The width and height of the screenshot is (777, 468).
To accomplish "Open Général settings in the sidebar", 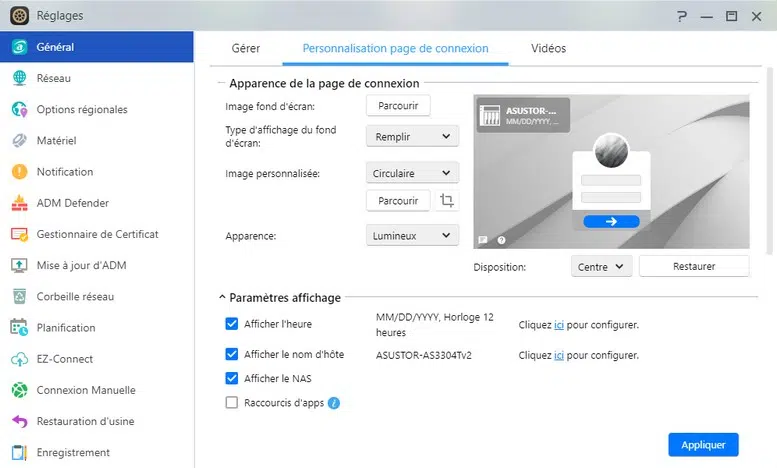I will [97, 47].
